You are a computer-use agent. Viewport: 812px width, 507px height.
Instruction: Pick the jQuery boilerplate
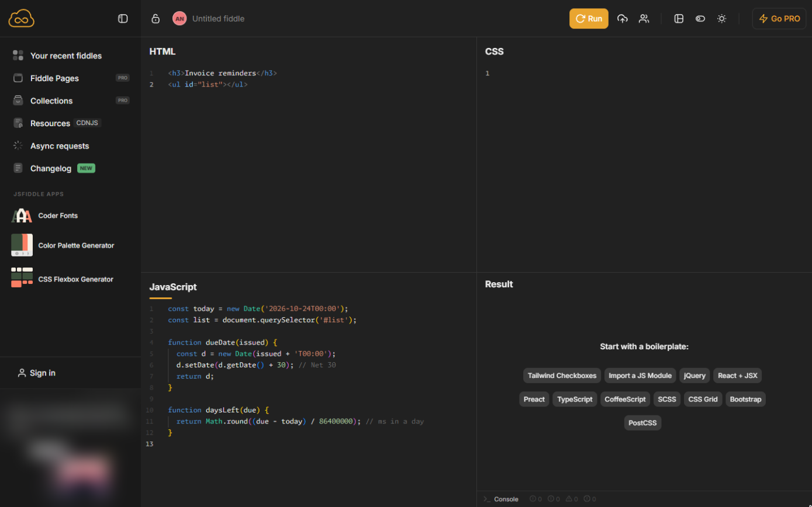(x=694, y=376)
